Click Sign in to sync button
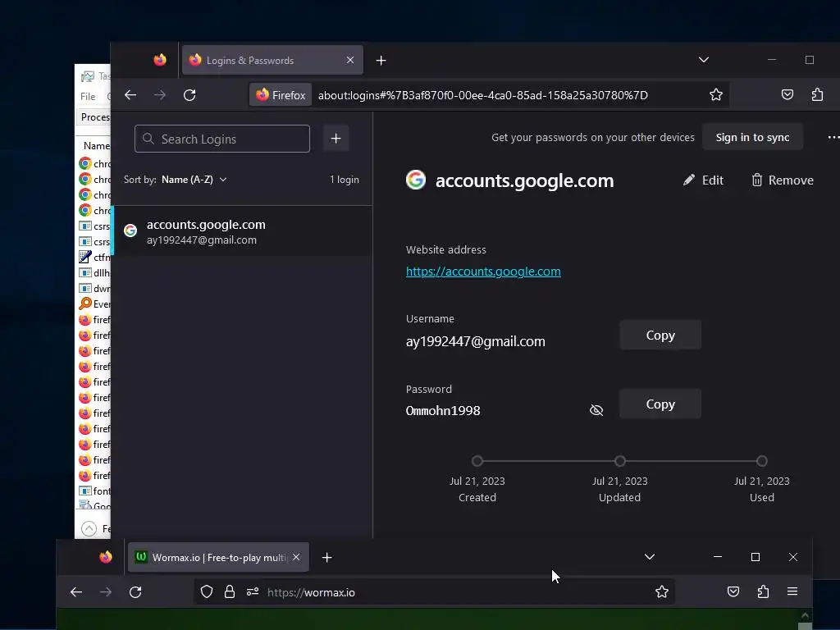840x630 pixels. click(752, 137)
